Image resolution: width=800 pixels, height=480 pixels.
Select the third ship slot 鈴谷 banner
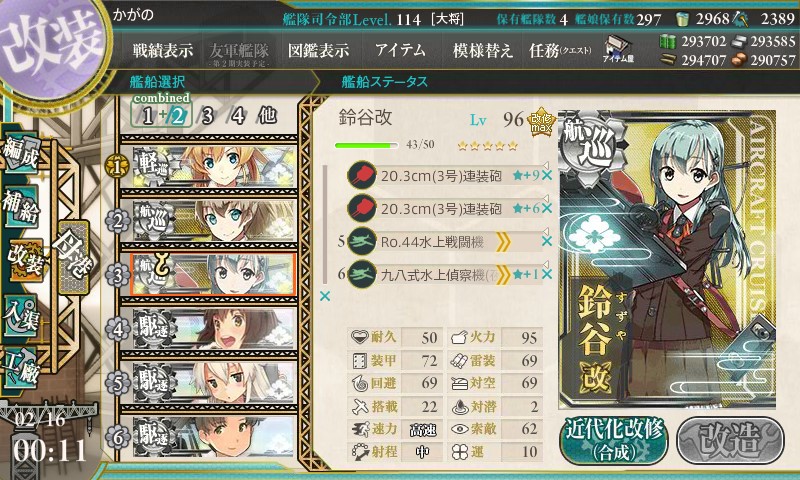click(x=213, y=274)
